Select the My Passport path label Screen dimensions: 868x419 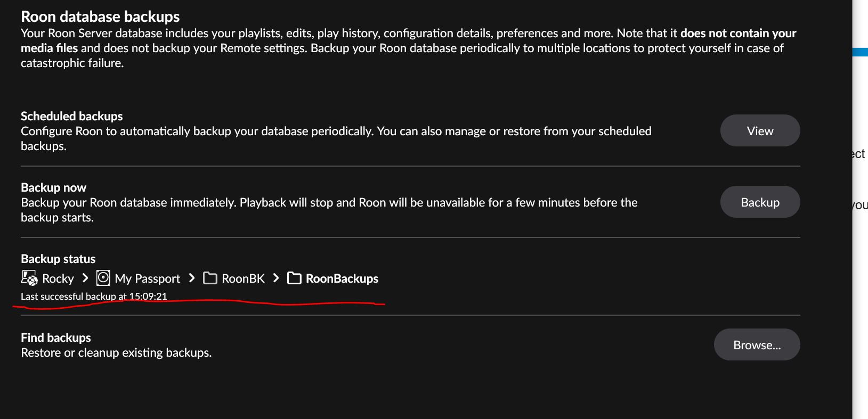148,278
